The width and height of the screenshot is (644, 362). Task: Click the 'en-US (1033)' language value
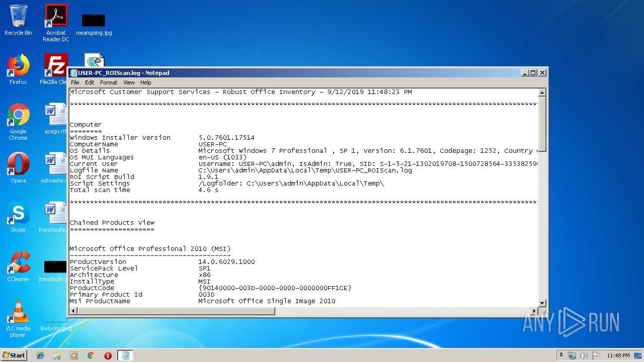(x=222, y=157)
